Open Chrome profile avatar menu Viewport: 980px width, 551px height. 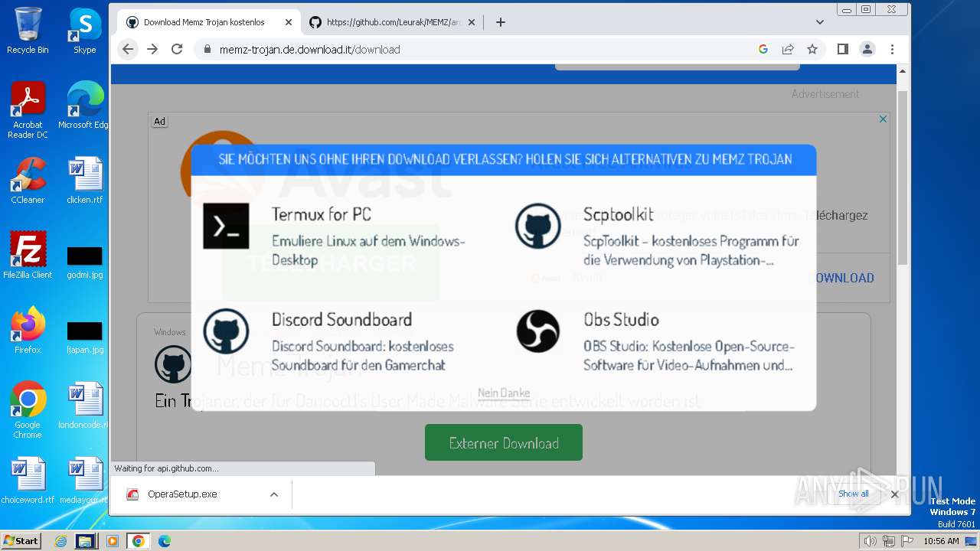867,49
